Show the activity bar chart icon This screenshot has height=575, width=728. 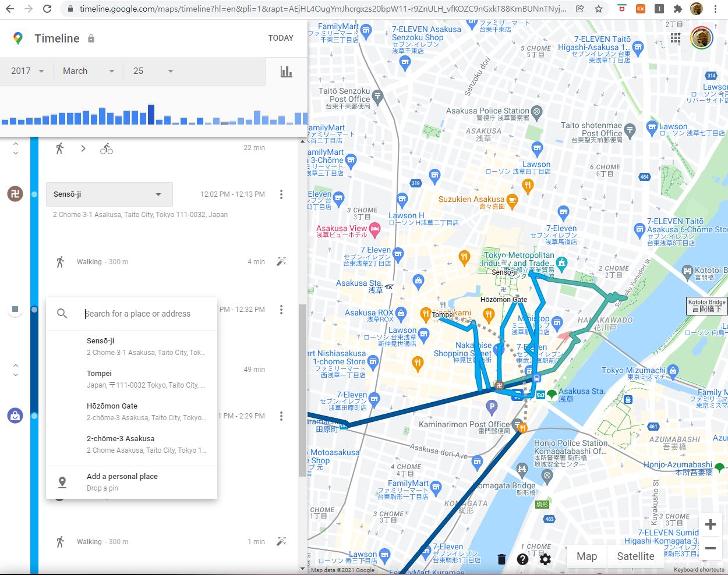point(286,72)
